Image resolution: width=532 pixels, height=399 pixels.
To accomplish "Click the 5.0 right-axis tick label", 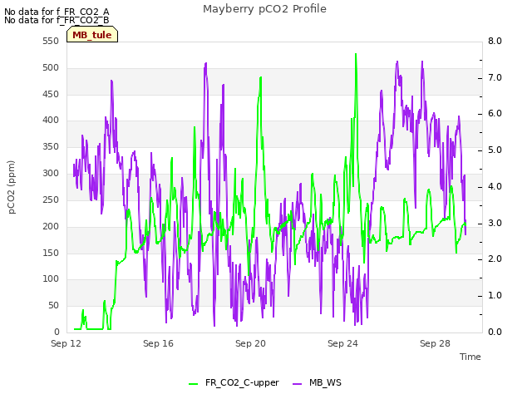I will (x=495, y=150).
